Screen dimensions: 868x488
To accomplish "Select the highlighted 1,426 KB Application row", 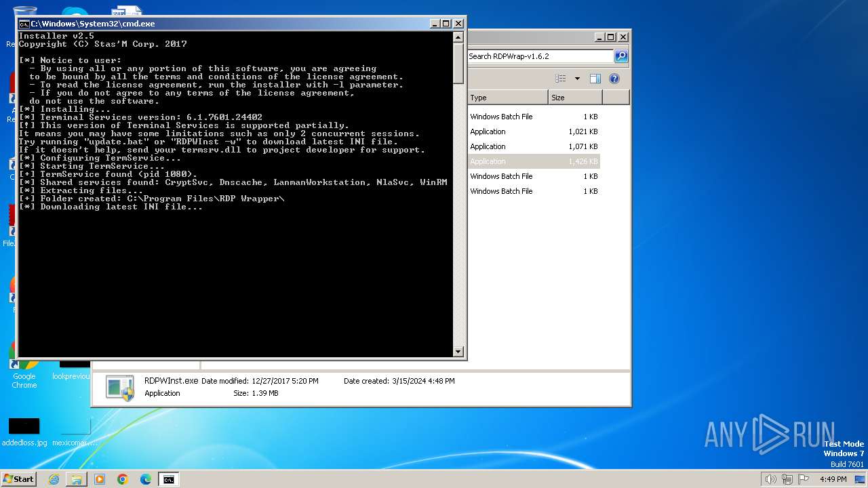I will point(534,161).
